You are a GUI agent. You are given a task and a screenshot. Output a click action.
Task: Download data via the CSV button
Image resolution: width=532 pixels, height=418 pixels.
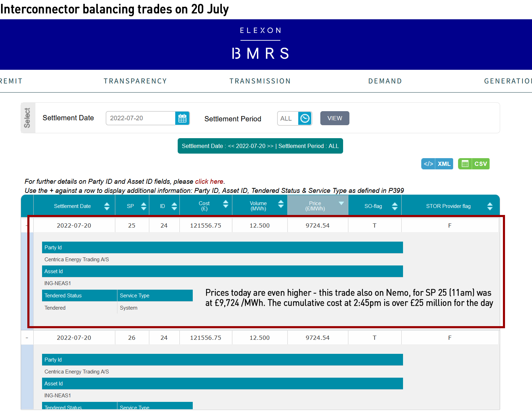coord(474,164)
